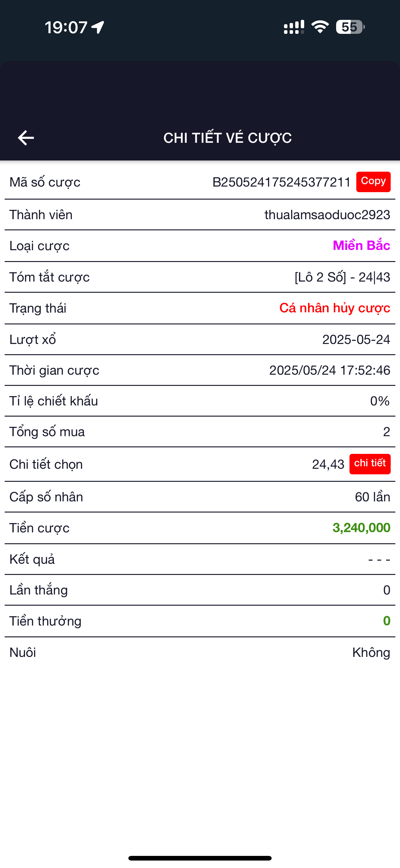Tap the cellular signal bars icon
This screenshot has height=868, width=400.
(x=294, y=27)
